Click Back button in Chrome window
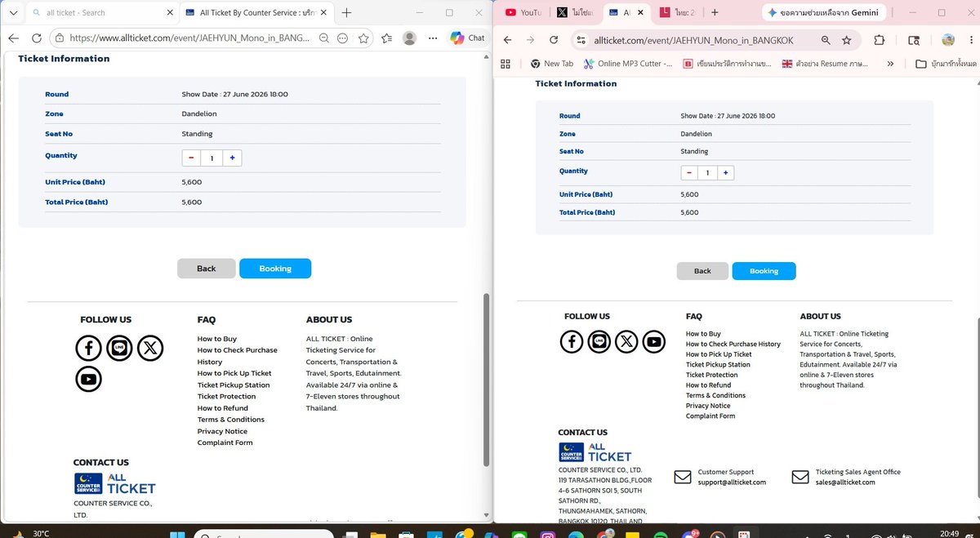980x538 pixels. 702,271
